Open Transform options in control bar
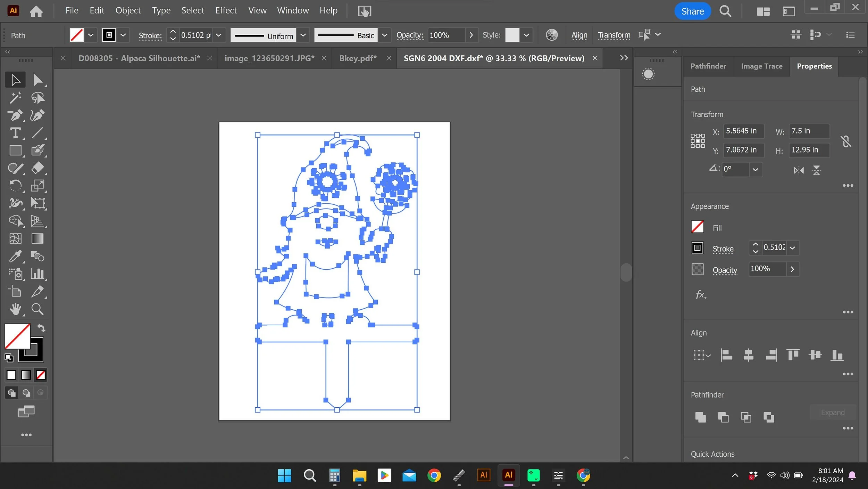868x489 pixels. (614, 35)
